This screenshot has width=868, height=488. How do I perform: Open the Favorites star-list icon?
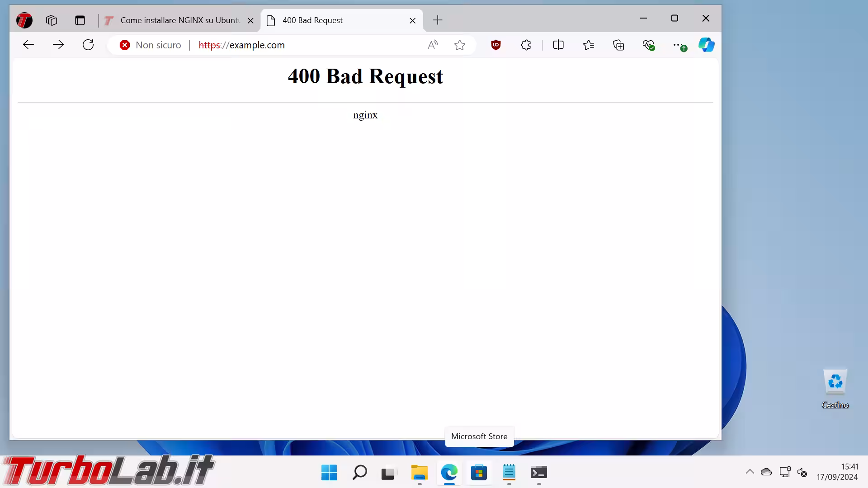(588, 45)
